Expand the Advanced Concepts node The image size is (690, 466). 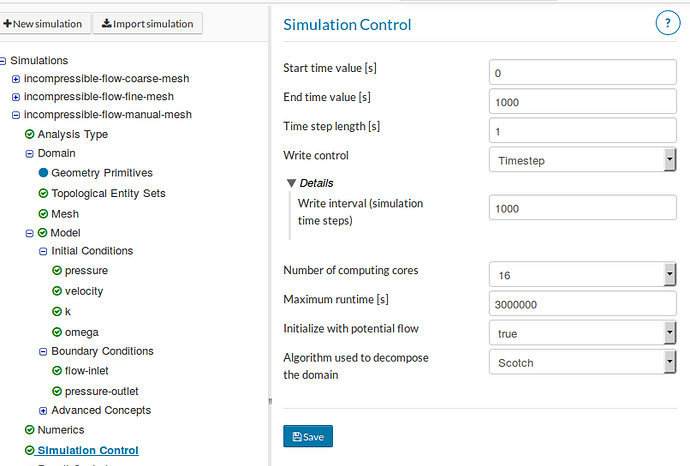pos(43,411)
